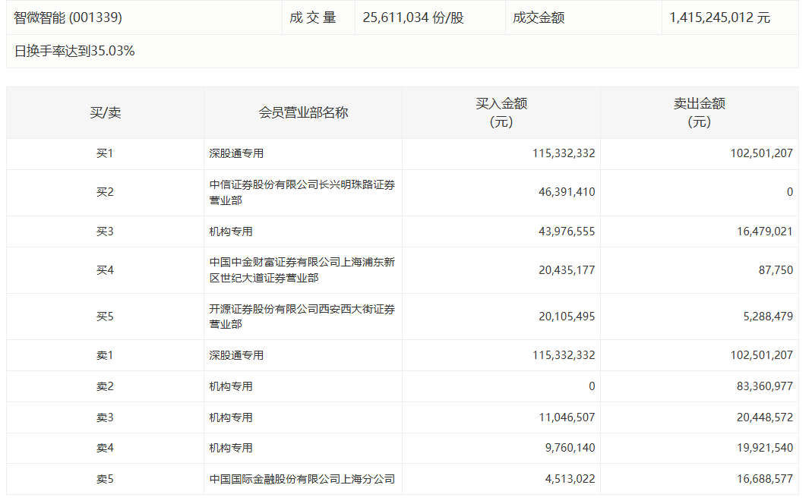Open 中国中金财富证券上海浦东新区世纪大道 entry
Image resolution: width=812 pixels, height=504 pixels.
coord(302,270)
